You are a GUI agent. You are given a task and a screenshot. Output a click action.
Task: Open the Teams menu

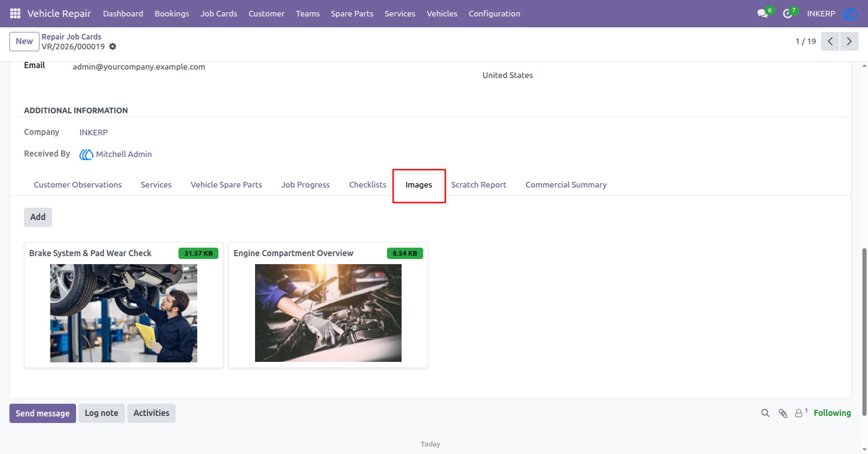tap(308, 14)
